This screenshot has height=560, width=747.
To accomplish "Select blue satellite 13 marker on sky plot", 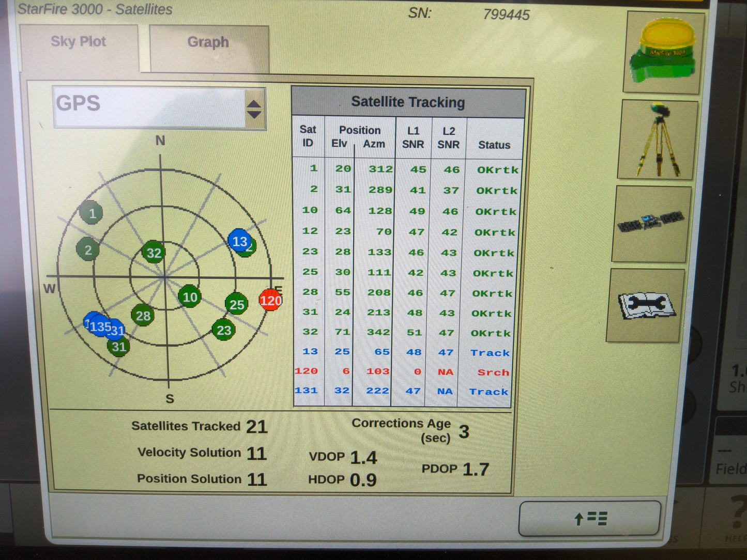I will point(239,241).
